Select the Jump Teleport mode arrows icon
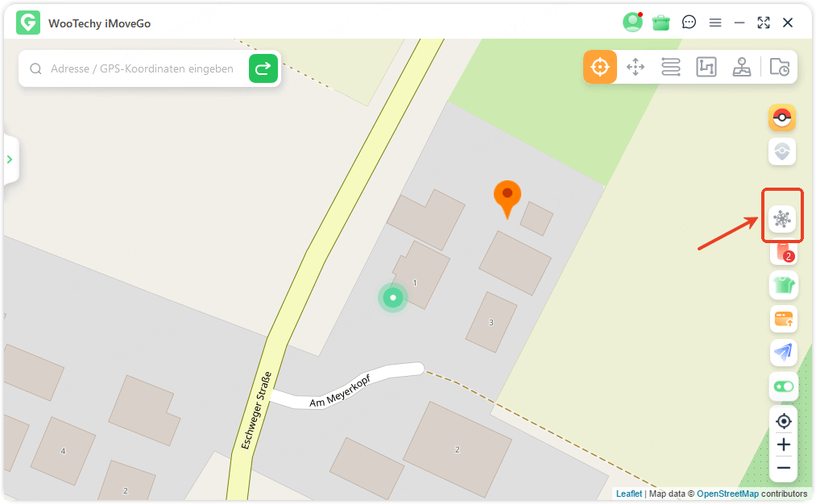Screen dimensions: 816x504 click(x=636, y=67)
